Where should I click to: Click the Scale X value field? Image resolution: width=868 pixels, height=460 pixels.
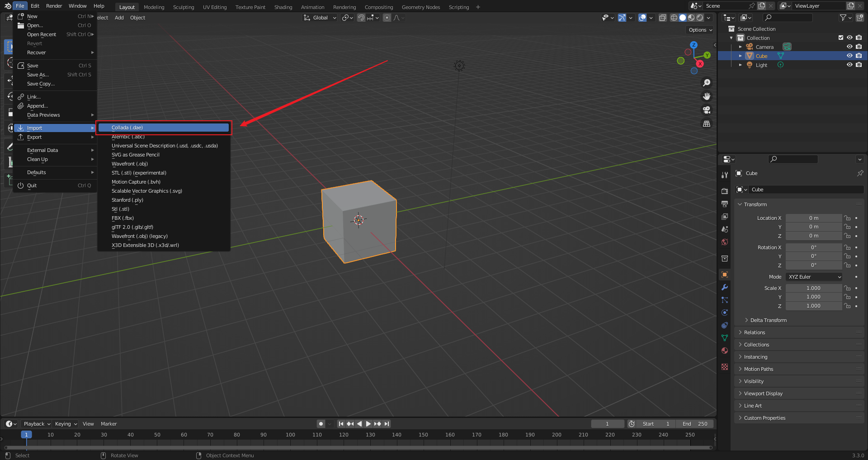813,288
